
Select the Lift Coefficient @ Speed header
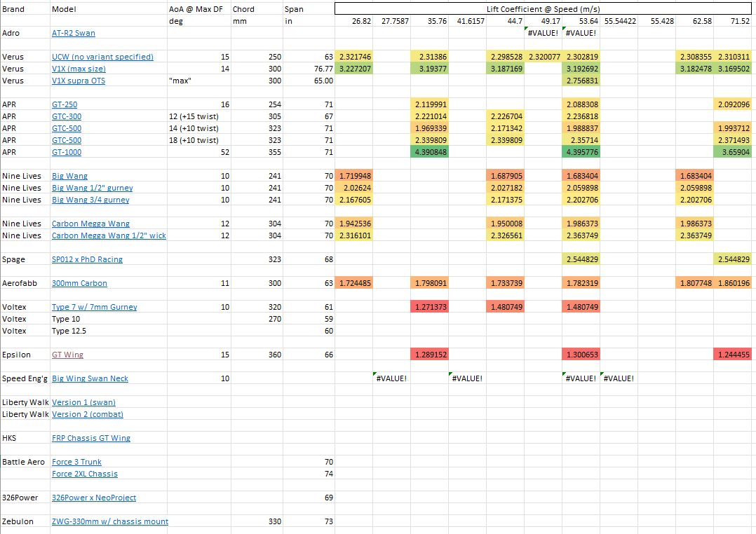point(543,8)
